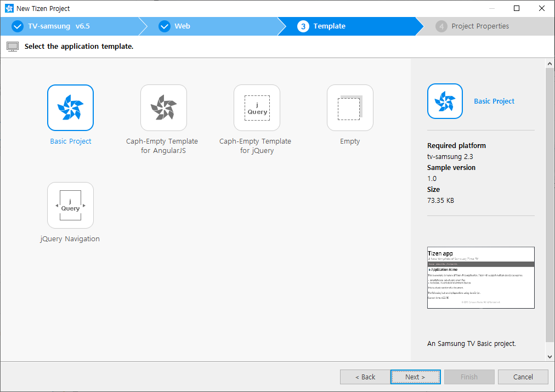Click the vertical scrollbar thumb
Viewport: 555px width, 392px height.
(x=550, y=205)
